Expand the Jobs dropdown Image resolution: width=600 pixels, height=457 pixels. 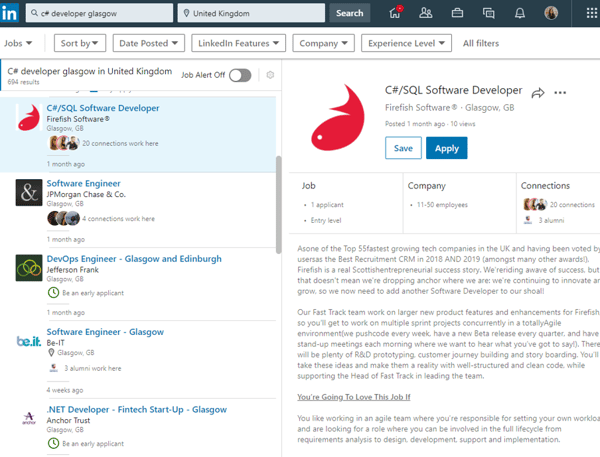18,43
